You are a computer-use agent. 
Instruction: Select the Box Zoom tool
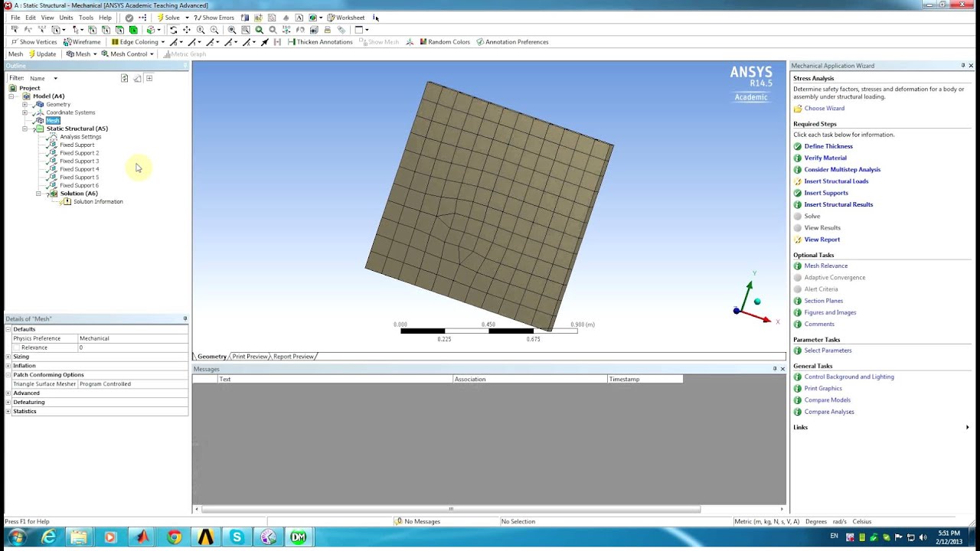[214, 30]
